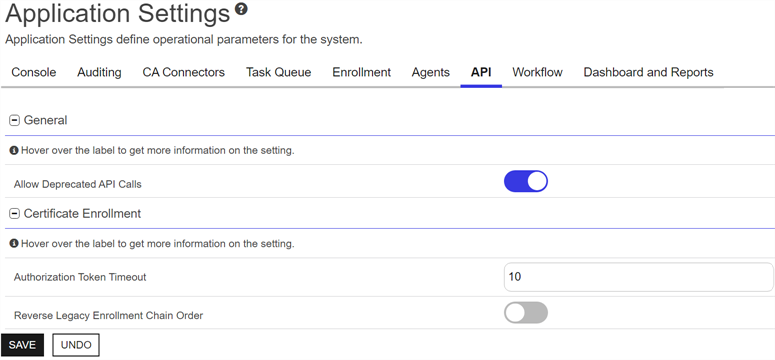Switch to the Workflow tab
775x360 pixels.
[537, 72]
